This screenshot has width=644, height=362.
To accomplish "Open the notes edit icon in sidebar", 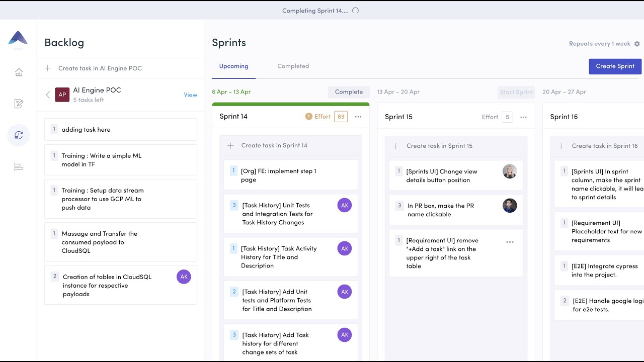I will click(19, 104).
